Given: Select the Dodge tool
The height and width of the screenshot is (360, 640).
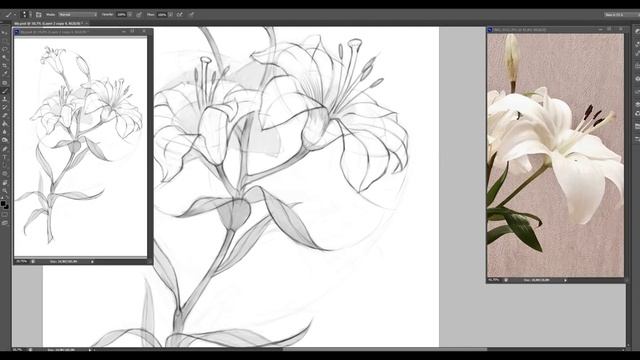Looking at the screenshot, I should (x=4, y=140).
